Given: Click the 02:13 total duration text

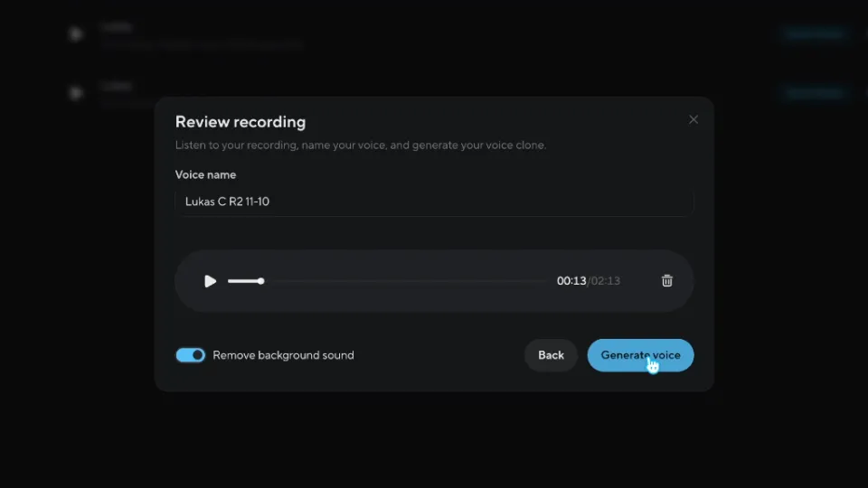Looking at the screenshot, I should (606, 280).
